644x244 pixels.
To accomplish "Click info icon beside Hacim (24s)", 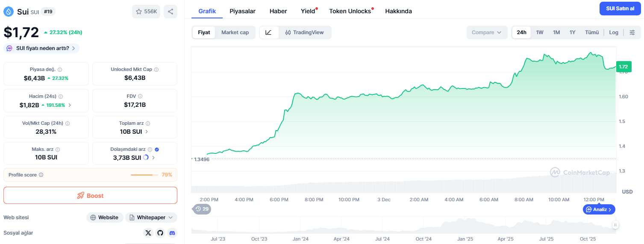I will (61, 96).
